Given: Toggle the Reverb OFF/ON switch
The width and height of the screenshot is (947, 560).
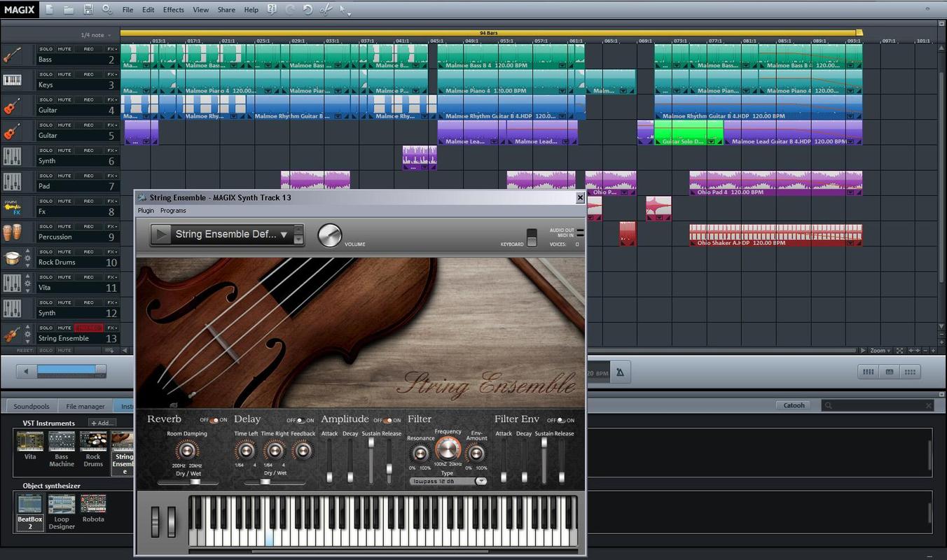Looking at the screenshot, I should pos(214,420).
